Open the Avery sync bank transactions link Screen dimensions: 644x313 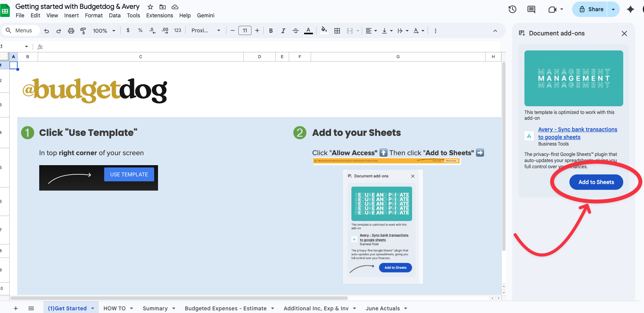tap(577, 133)
